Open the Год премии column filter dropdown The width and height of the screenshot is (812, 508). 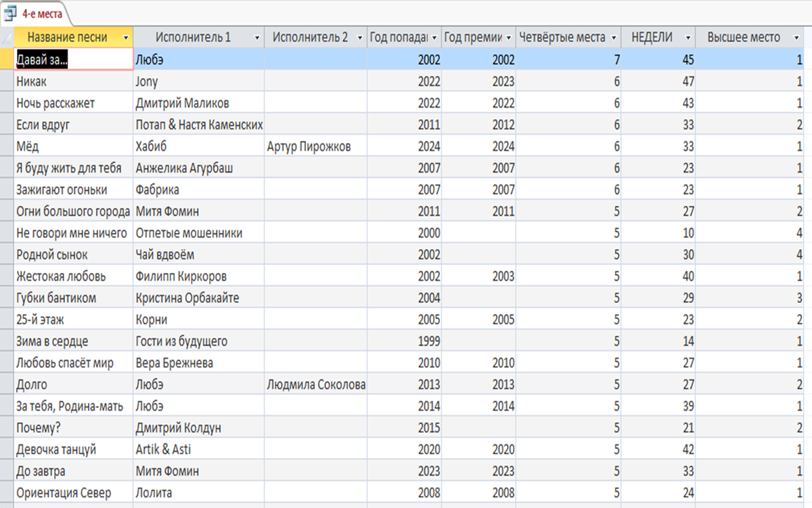509,37
